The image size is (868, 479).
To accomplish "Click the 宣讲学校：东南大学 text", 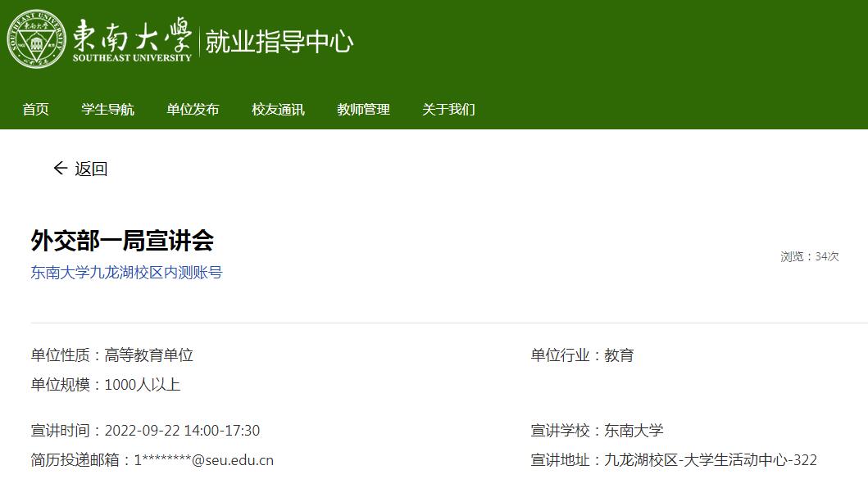I will coord(597,431).
